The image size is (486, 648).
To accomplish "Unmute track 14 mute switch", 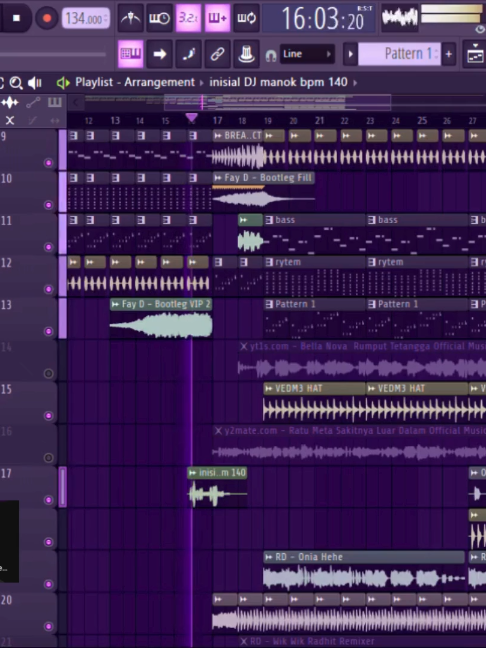I will 48,374.
